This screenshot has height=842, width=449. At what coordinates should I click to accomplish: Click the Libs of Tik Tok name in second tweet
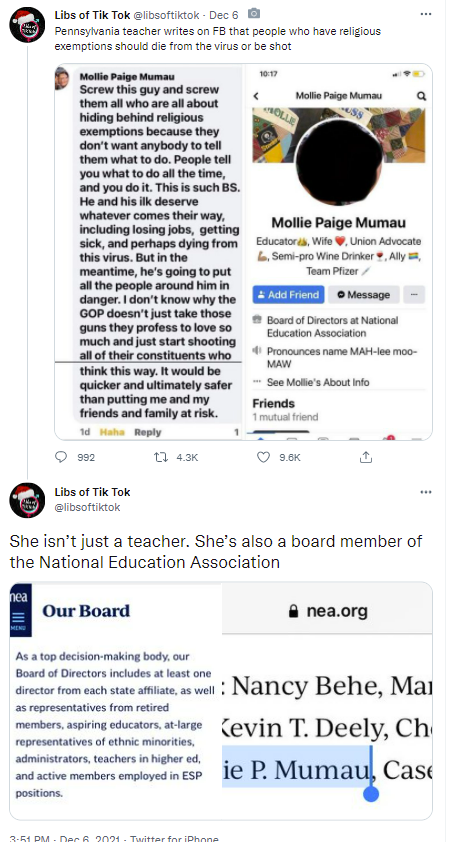[92, 492]
